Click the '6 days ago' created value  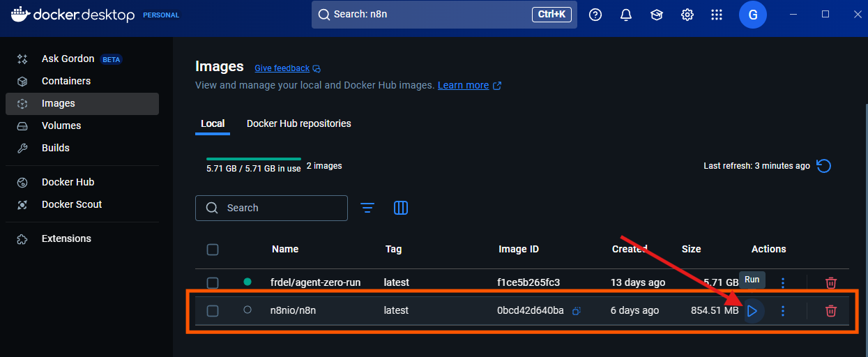pyautogui.click(x=634, y=310)
